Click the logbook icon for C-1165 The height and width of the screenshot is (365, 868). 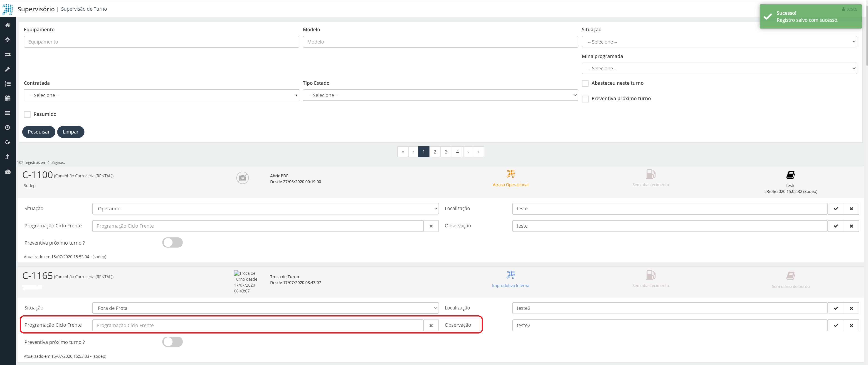[x=791, y=275]
